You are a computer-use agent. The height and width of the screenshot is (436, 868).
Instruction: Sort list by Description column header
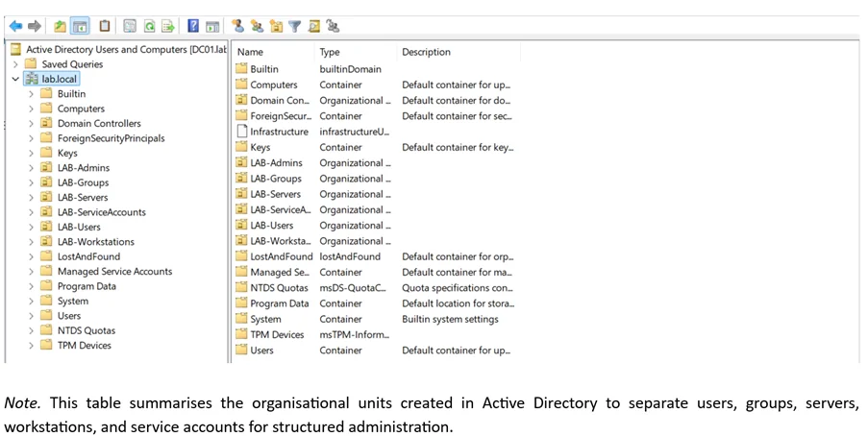[x=459, y=52]
